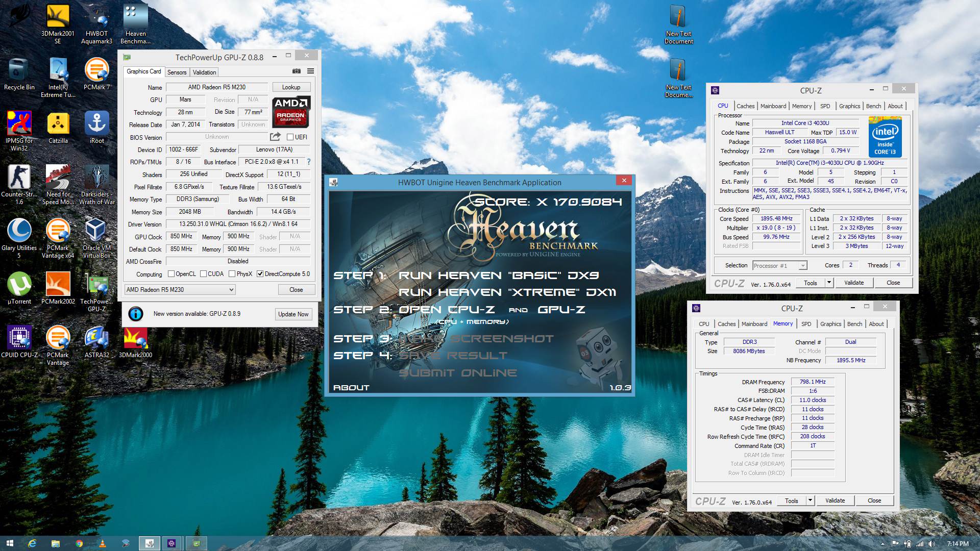The height and width of the screenshot is (551, 980).
Task: Toggle the CUDA checkbox
Action: coord(204,274)
